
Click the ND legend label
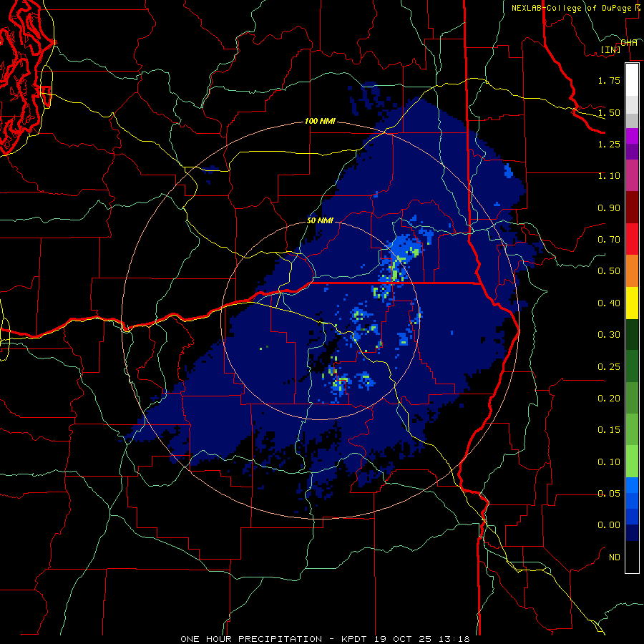[615, 557]
